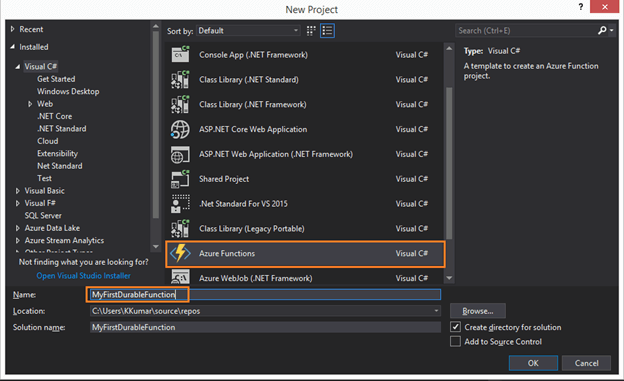Switch to small icons grid view

tap(311, 31)
